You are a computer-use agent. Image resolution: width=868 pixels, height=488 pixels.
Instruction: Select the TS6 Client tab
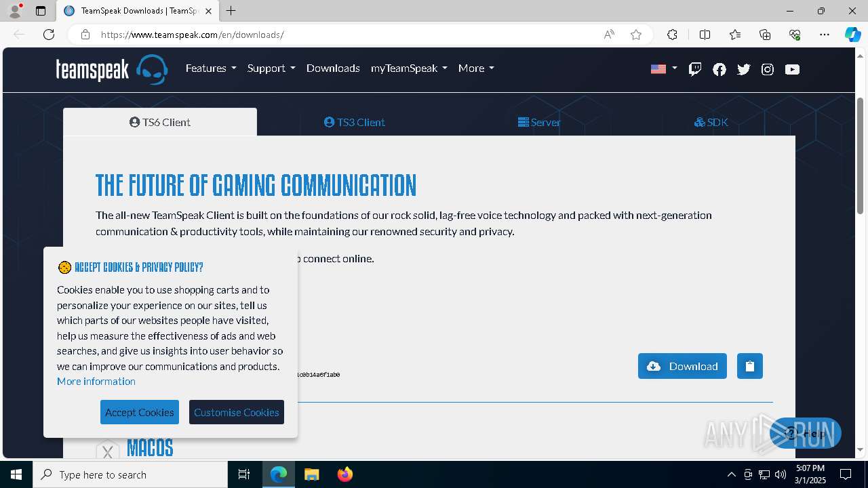(x=160, y=122)
